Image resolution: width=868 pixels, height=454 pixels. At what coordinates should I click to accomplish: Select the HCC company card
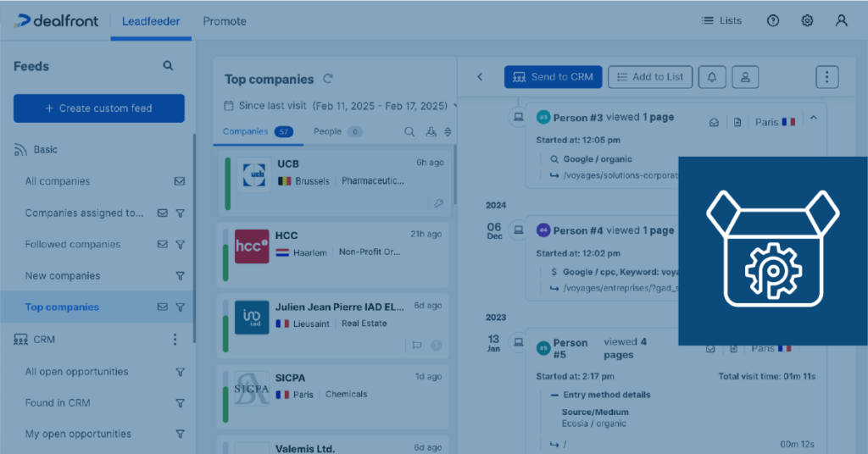(332, 255)
